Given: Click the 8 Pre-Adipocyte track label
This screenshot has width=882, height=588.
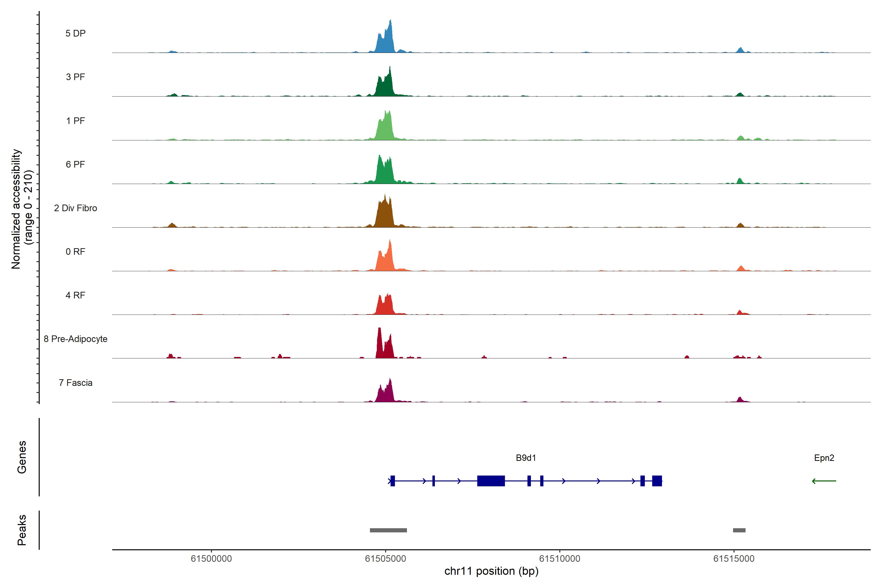Looking at the screenshot, I should 75,339.
